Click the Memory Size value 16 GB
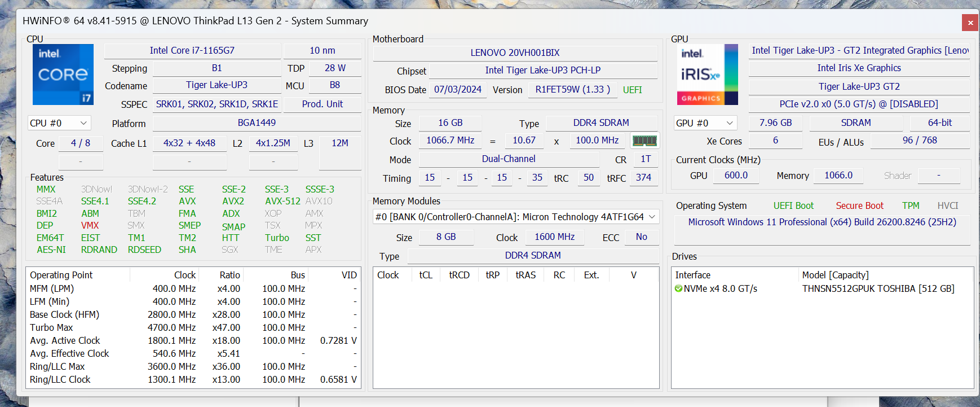The height and width of the screenshot is (407, 980). 451,122
